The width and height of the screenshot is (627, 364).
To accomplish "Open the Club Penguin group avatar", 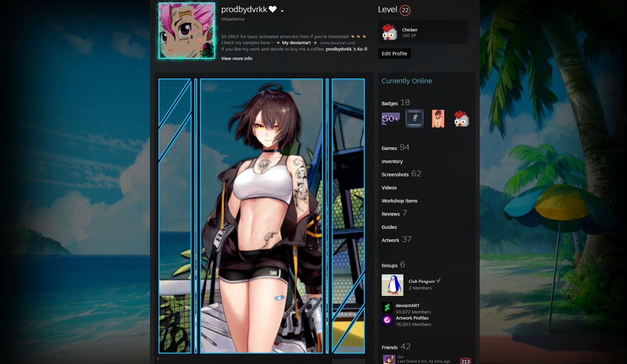I will coord(393,285).
